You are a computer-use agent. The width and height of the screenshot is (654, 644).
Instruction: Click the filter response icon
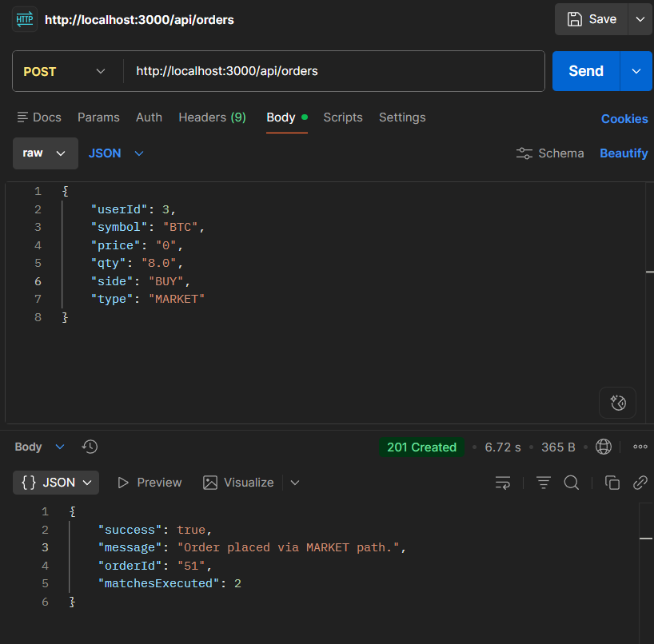tap(544, 483)
